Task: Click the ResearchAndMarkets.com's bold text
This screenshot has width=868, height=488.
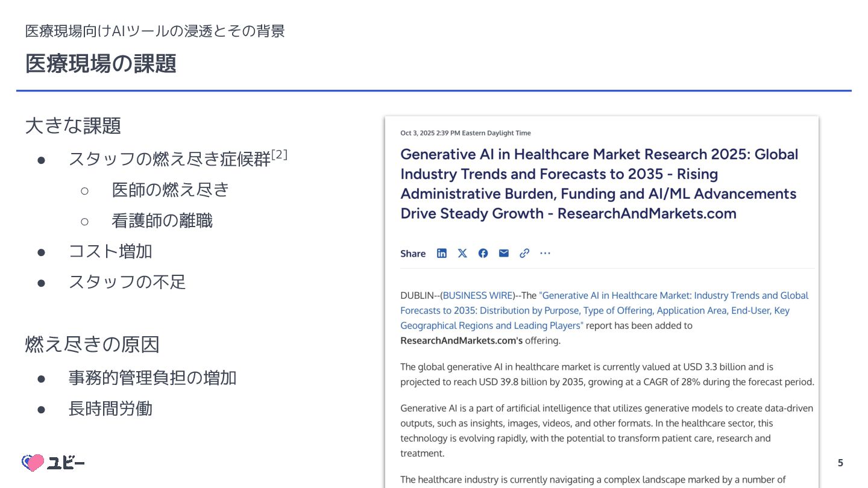Action: point(461,340)
